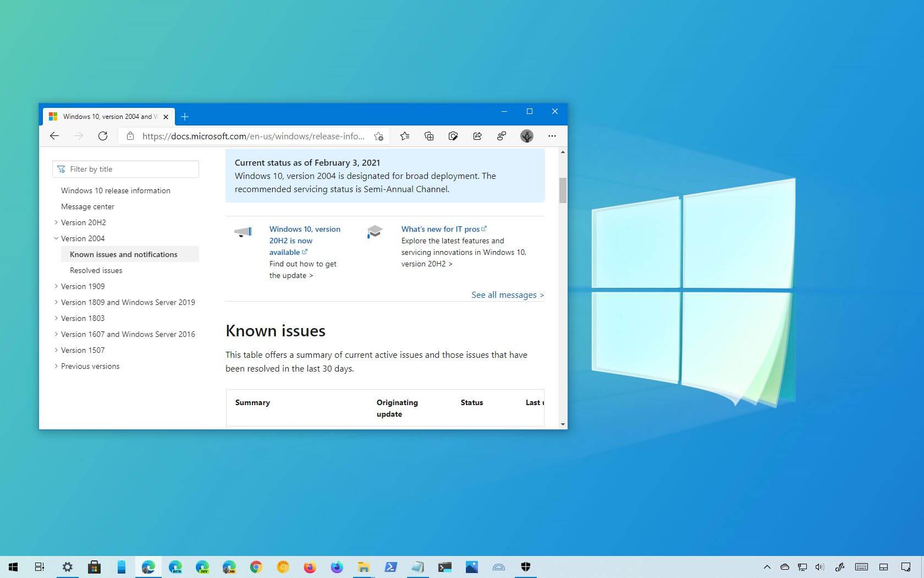Click the lock icon in the address bar
Screen dimensions: 924x578
coord(130,136)
